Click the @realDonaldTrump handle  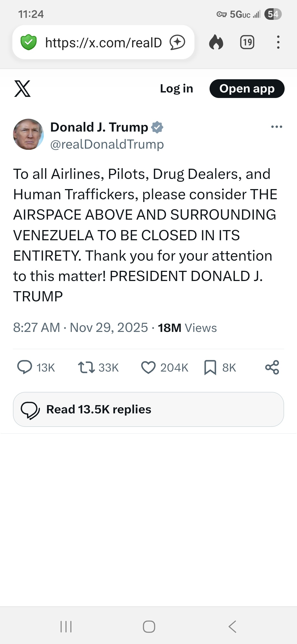tap(107, 144)
